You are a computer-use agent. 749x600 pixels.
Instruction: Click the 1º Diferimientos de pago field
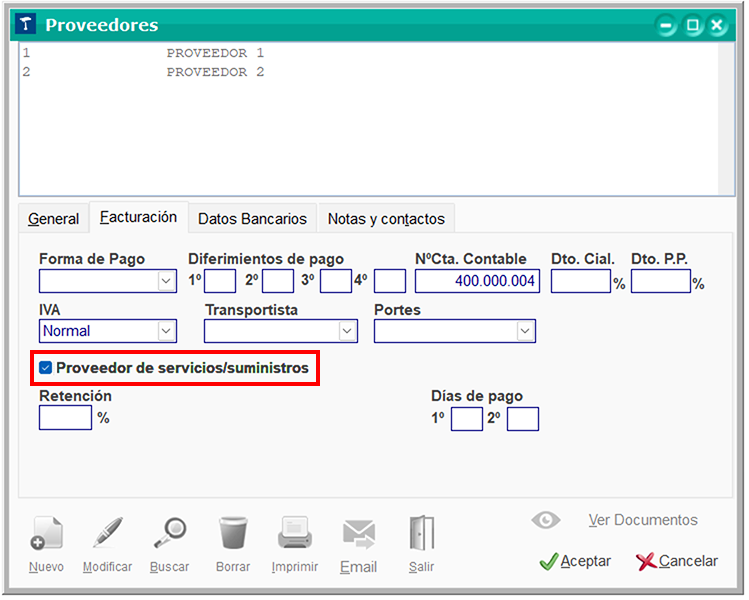(220, 281)
